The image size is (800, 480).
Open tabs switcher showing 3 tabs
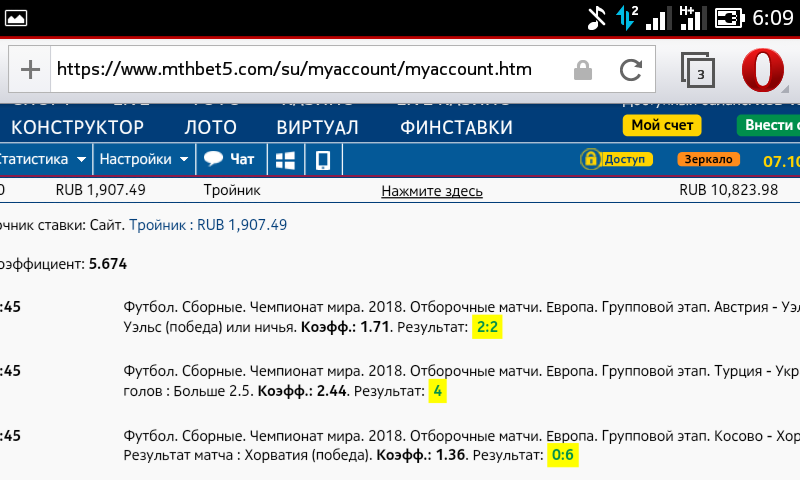click(x=699, y=70)
